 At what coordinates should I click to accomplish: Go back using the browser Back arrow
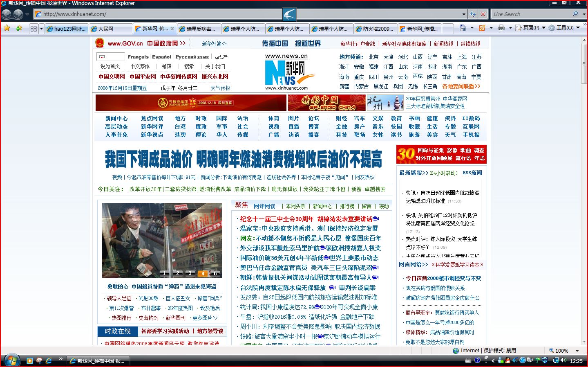pos(6,14)
